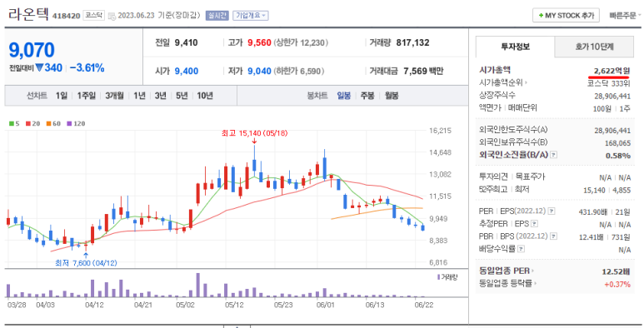Click 목표주가 label
The height and width of the screenshot is (328, 644).
click(530, 177)
